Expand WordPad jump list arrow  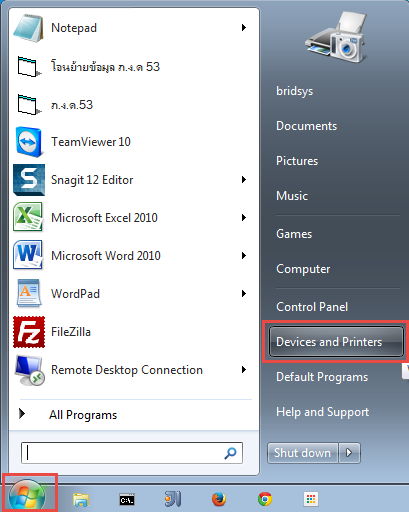244,294
